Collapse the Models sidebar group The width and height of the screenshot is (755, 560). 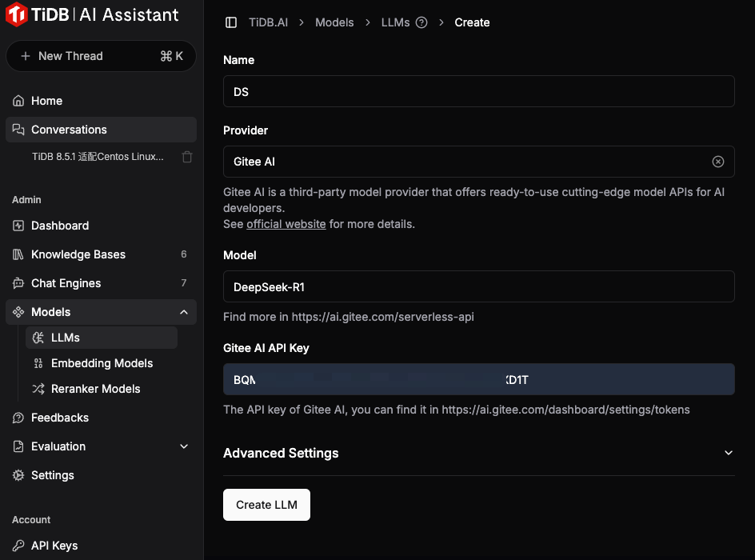(x=183, y=312)
